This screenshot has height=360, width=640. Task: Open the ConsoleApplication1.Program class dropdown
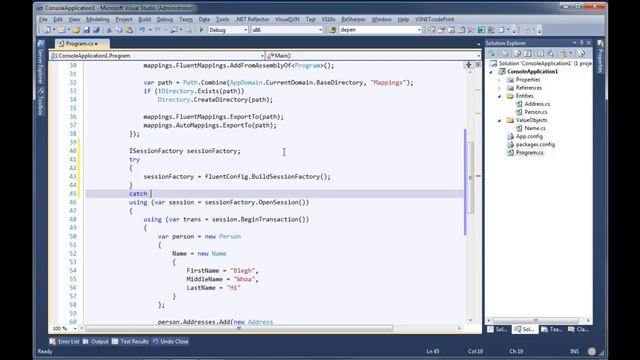tap(157, 56)
